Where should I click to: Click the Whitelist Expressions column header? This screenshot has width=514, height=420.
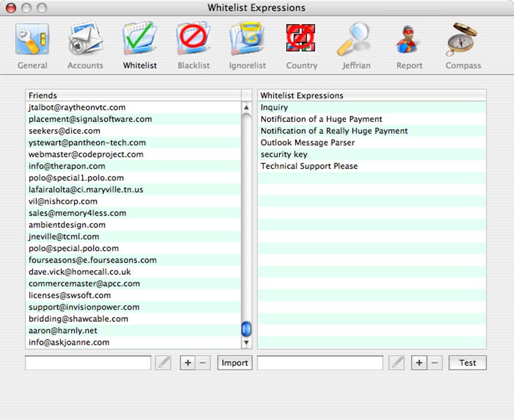coord(372,95)
